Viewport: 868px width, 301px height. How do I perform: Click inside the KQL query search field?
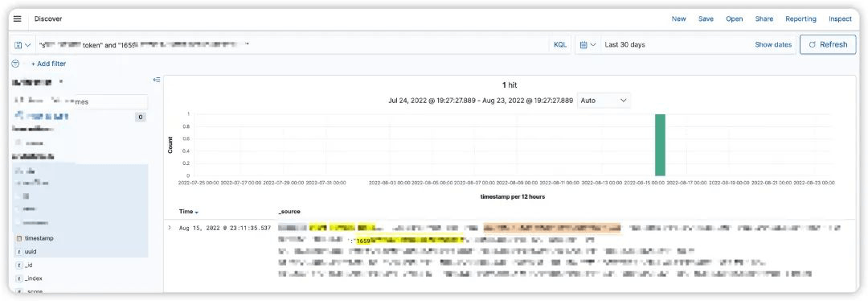(292, 45)
